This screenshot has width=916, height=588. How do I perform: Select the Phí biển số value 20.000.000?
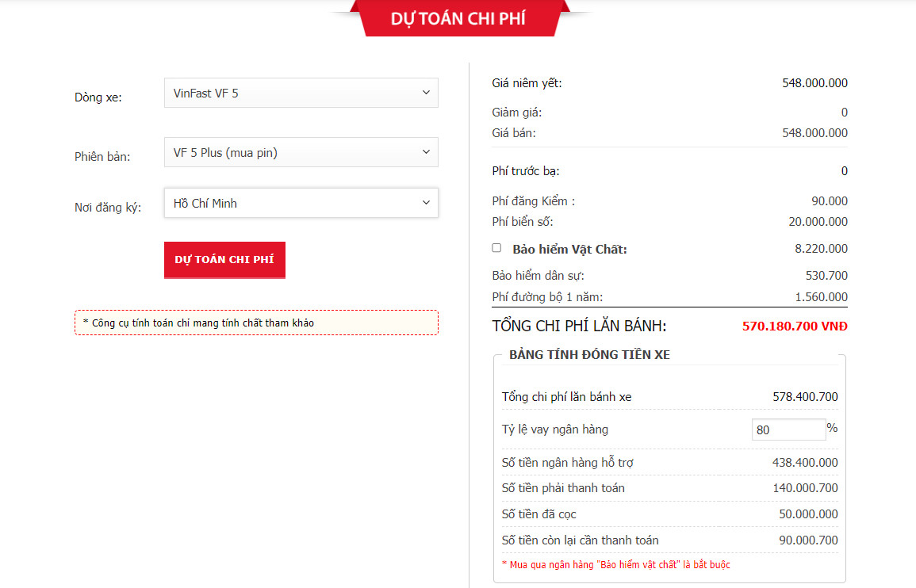[814, 222]
